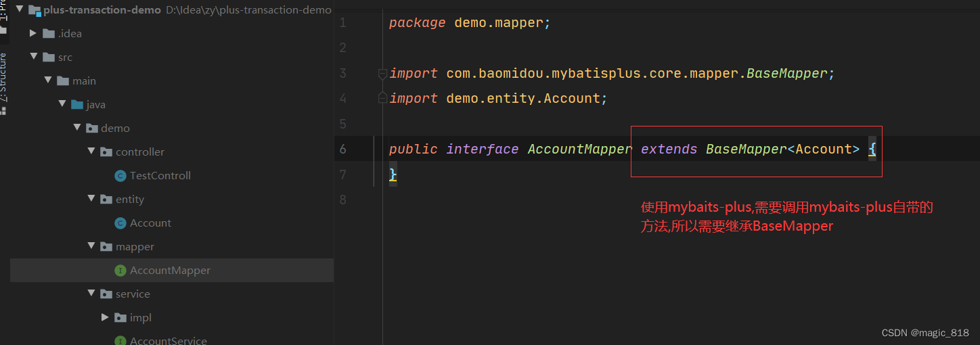
Task: Select the service package label
Action: [x=133, y=294]
